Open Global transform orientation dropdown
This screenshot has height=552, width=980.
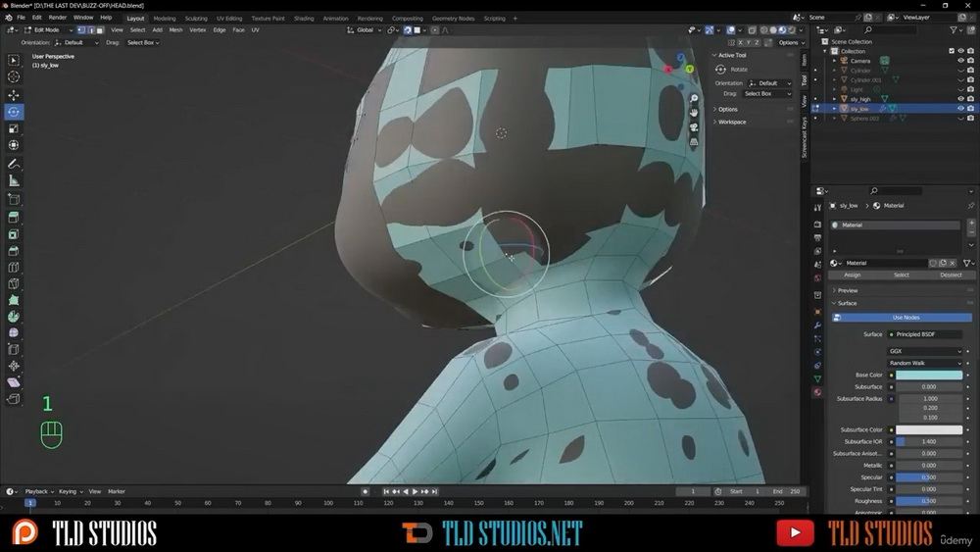[364, 30]
